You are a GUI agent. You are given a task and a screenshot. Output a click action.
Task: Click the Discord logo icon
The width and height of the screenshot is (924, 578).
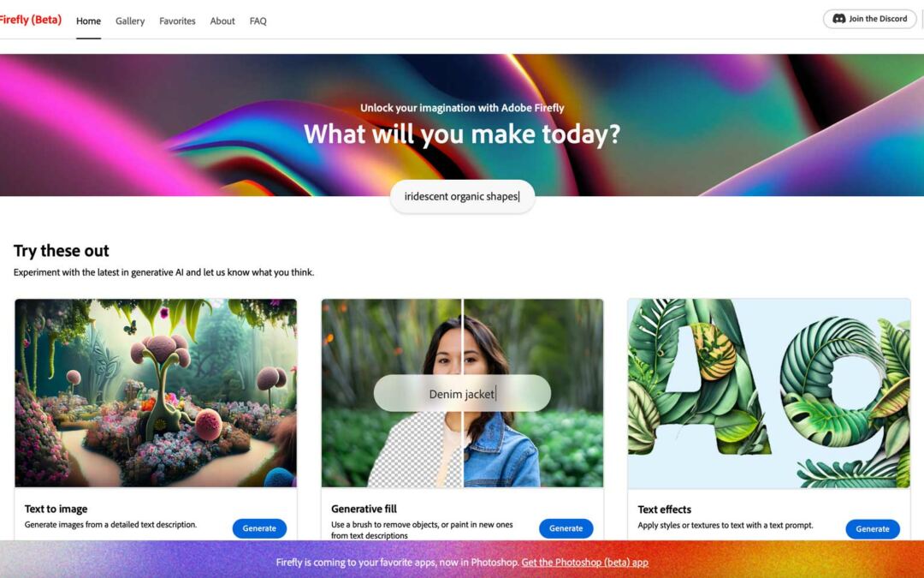tap(838, 19)
